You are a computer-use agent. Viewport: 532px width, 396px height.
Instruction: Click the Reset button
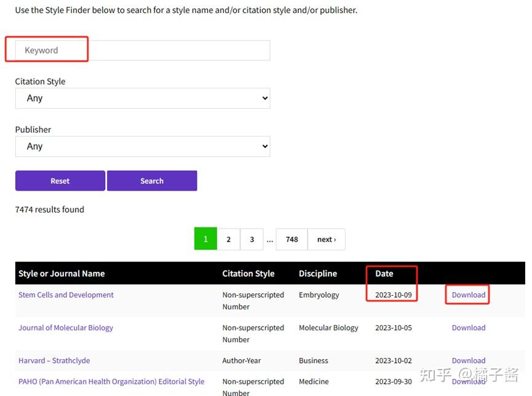pos(60,181)
